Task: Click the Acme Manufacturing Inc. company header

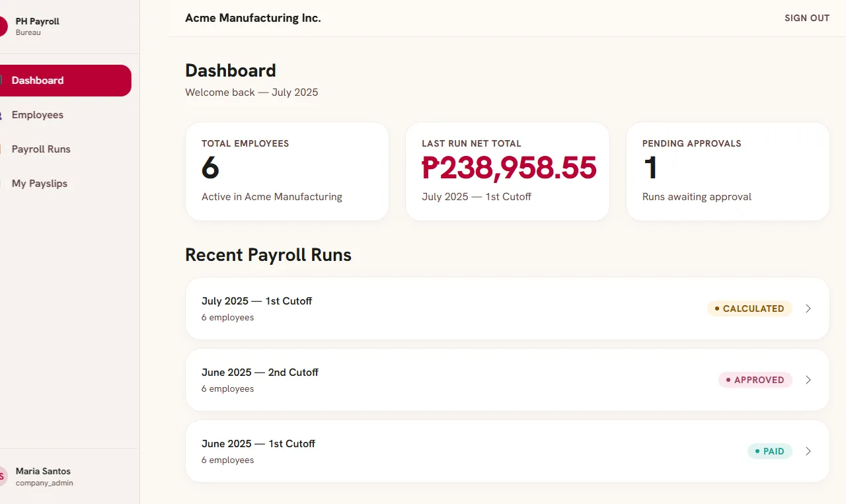Action: tap(253, 18)
